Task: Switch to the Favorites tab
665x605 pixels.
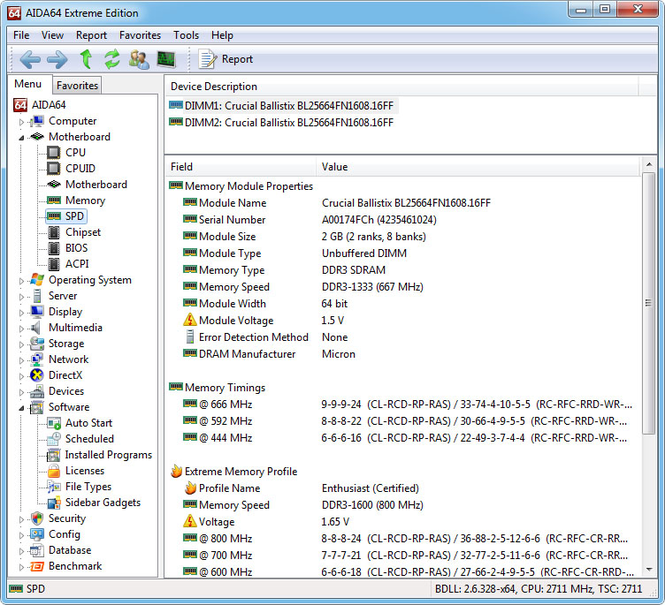Action: (77, 85)
